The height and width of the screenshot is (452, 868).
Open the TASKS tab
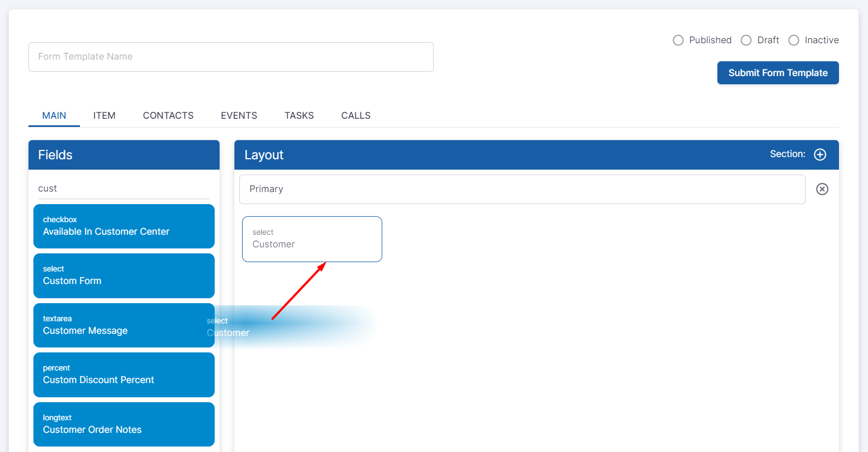[299, 115]
